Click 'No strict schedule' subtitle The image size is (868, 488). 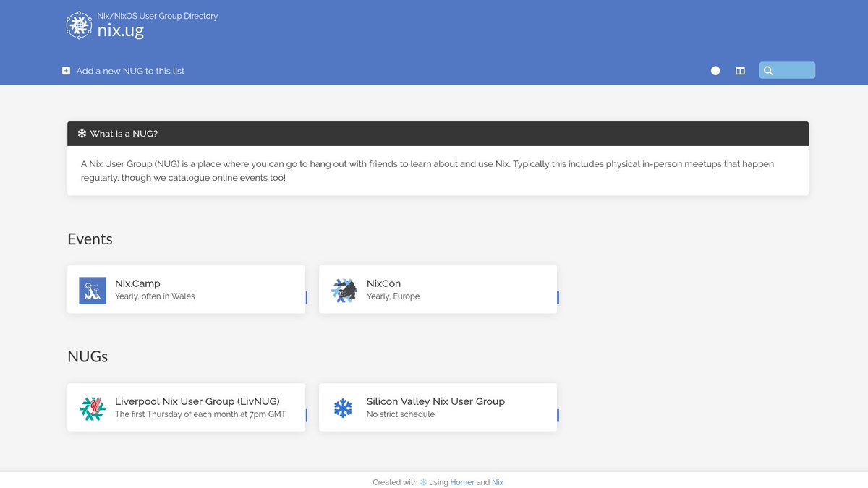(x=401, y=414)
